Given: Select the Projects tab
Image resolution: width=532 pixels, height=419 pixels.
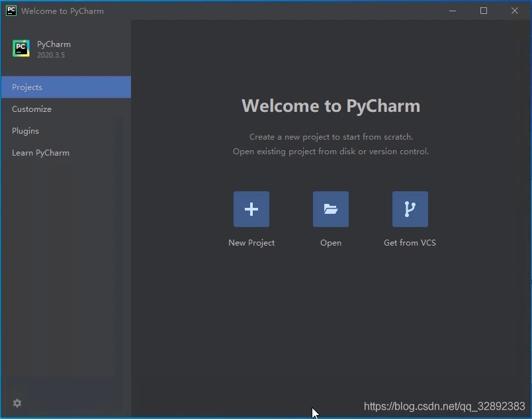Looking at the screenshot, I should 66,87.
